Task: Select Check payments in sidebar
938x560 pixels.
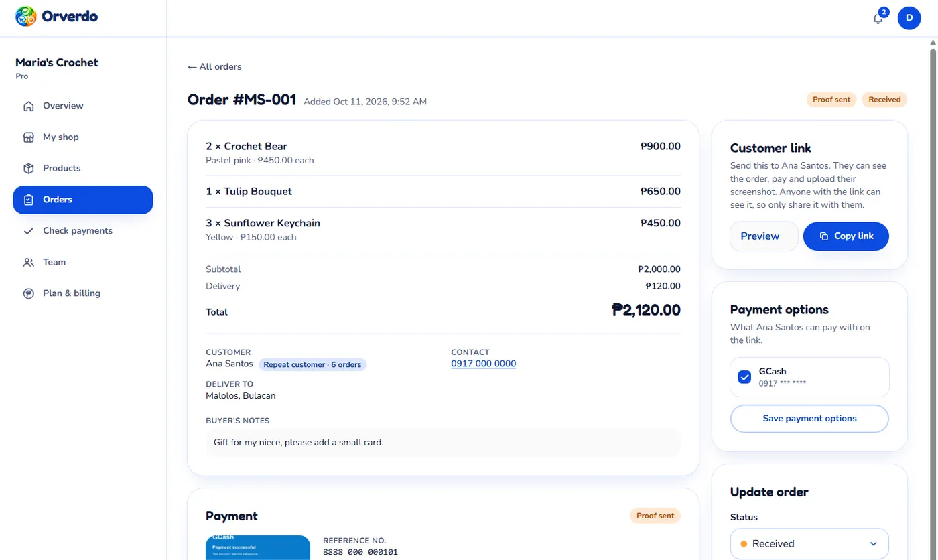Action: 83,231
